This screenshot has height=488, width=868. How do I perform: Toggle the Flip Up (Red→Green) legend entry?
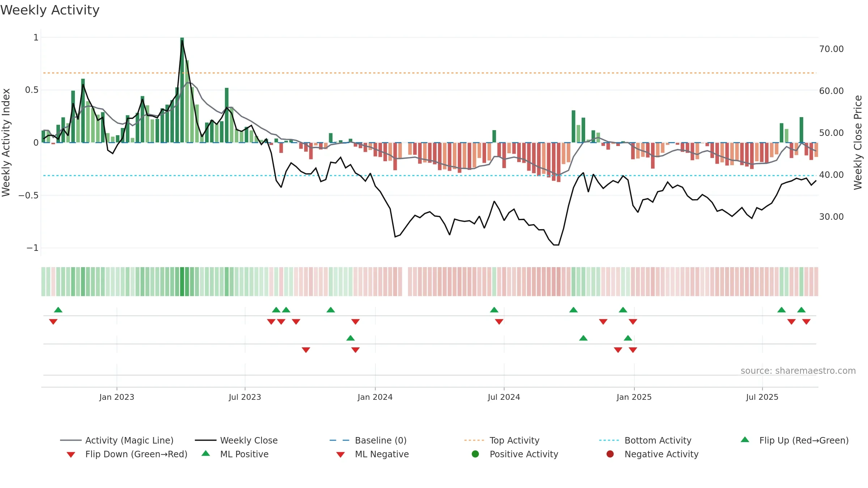[795, 440]
